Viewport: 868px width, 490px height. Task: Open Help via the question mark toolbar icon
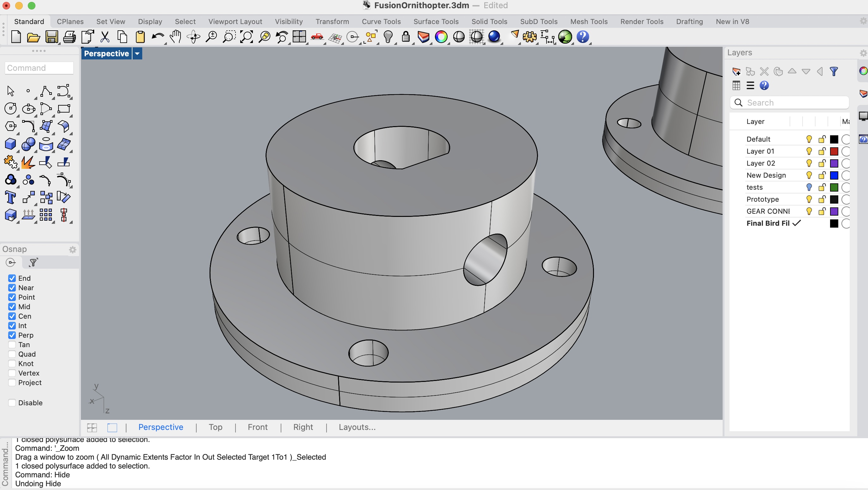click(x=583, y=37)
